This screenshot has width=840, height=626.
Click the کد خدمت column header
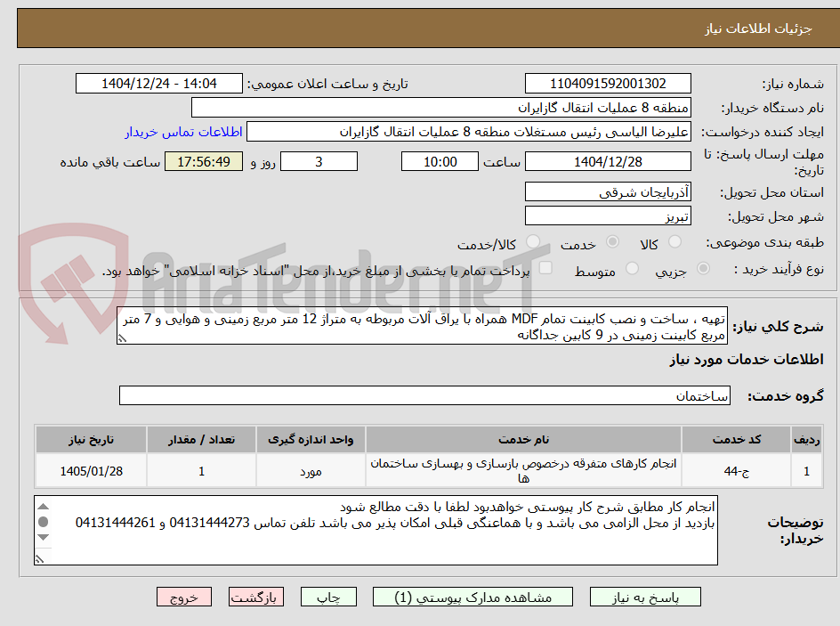coord(736,440)
